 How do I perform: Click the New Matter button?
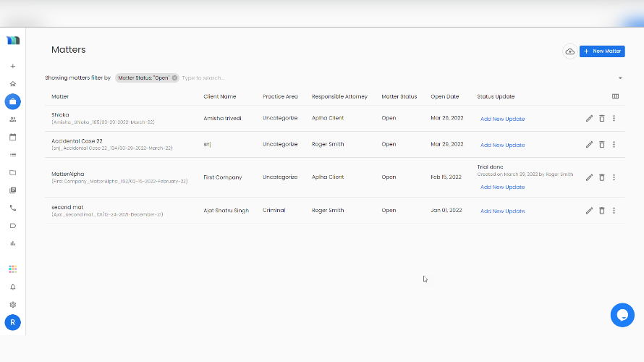[602, 51]
